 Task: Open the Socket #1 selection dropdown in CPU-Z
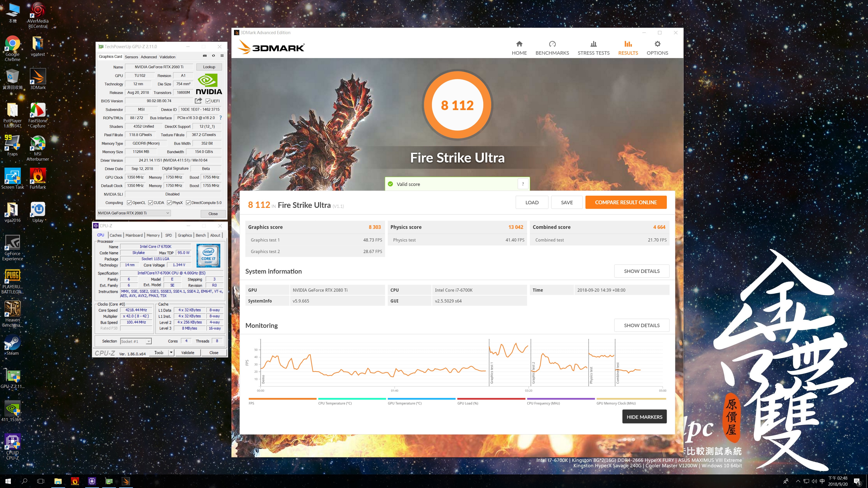(x=136, y=341)
